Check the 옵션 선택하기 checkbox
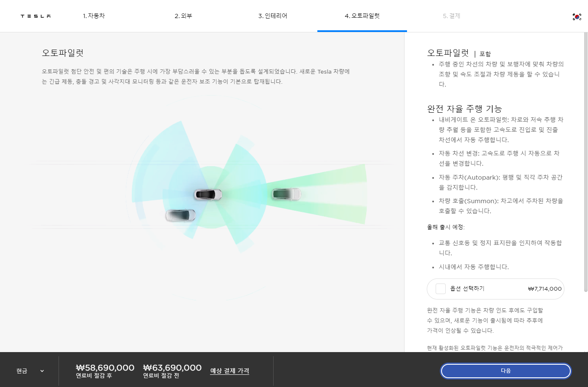 point(441,289)
